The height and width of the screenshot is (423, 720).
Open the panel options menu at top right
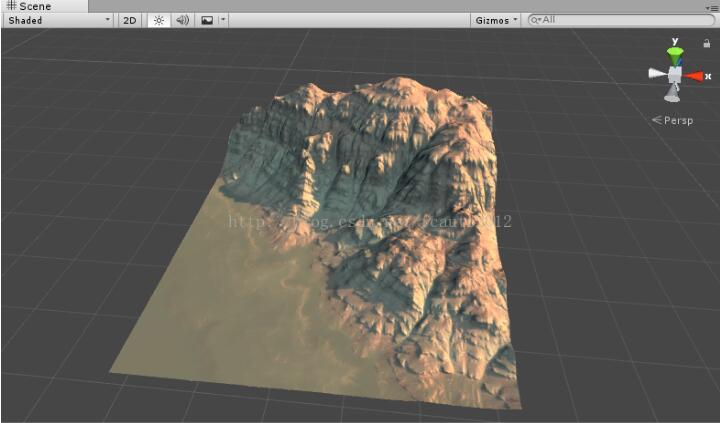click(710, 6)
